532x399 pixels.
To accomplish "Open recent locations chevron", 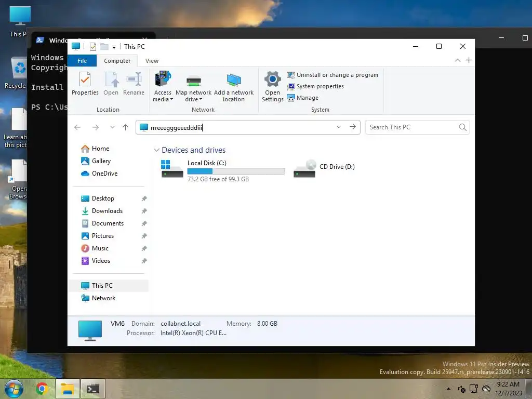I will (112, 127).
